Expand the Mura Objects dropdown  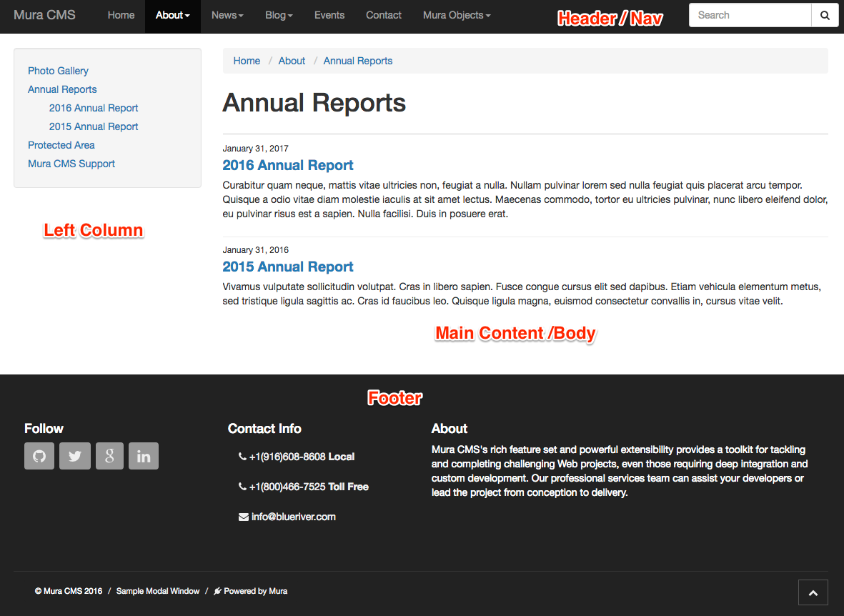pos(457,16)
